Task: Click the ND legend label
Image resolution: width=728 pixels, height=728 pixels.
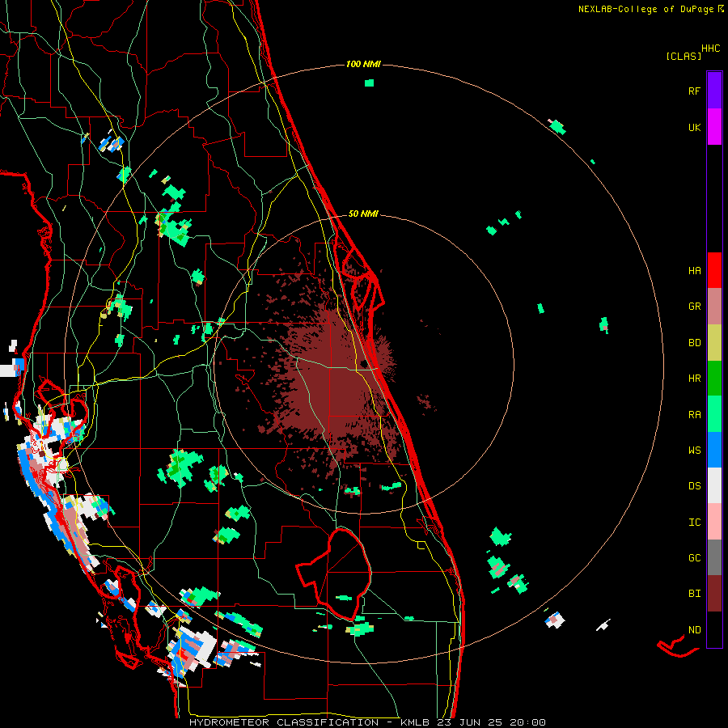Action: pos(695,630)
